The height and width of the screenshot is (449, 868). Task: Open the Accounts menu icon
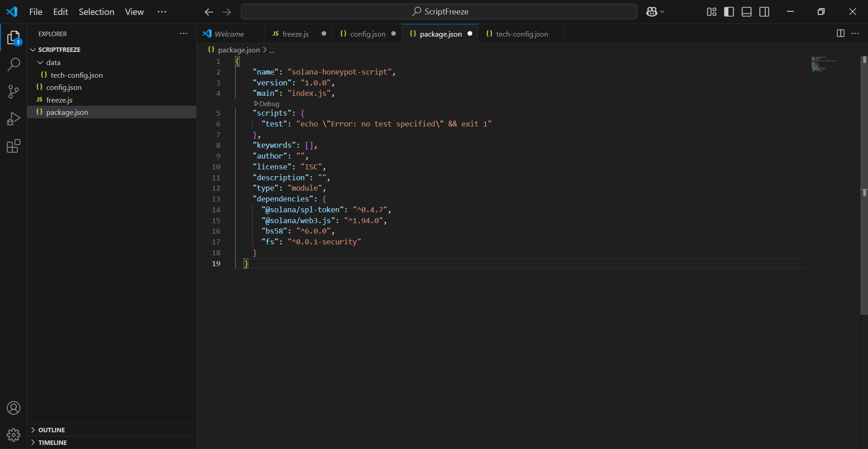[x=14, y=408]
